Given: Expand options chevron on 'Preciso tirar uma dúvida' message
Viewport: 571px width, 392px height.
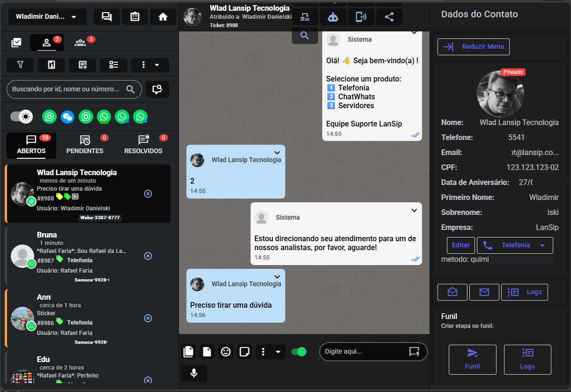Looking at the screenshot, I should 277,277.
